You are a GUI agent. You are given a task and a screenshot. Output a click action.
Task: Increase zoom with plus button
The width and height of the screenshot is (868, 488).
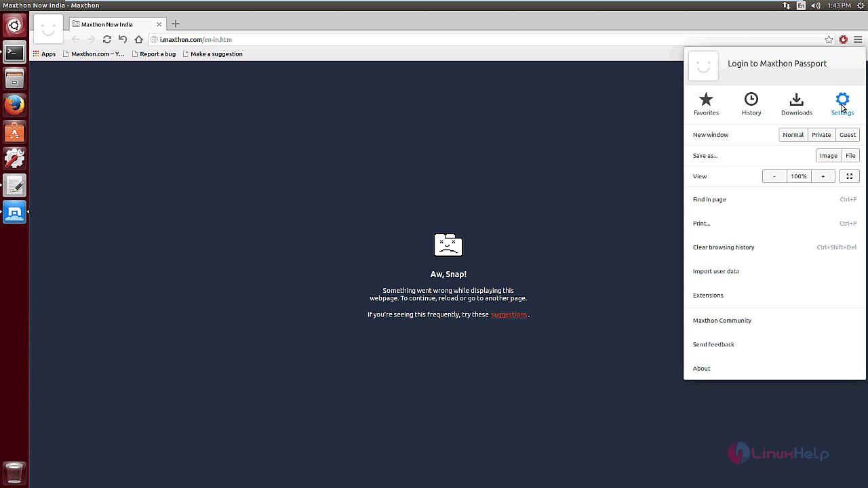pos(823,176)
